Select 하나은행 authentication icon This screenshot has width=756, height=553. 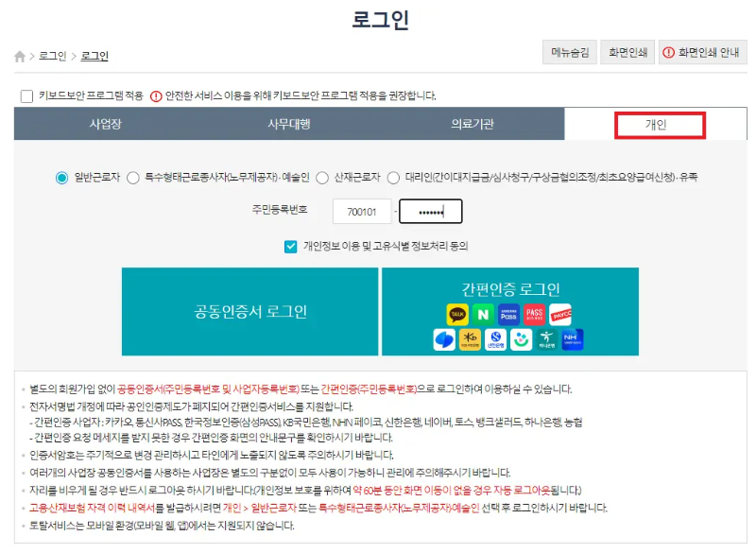coord(547,337)
